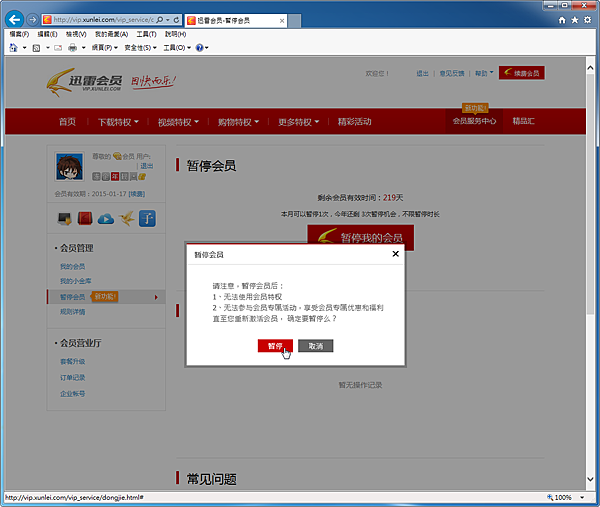Open 我的会员 in sidebar
The width and height of the screenshot is (600, 507).
(72, 266)
